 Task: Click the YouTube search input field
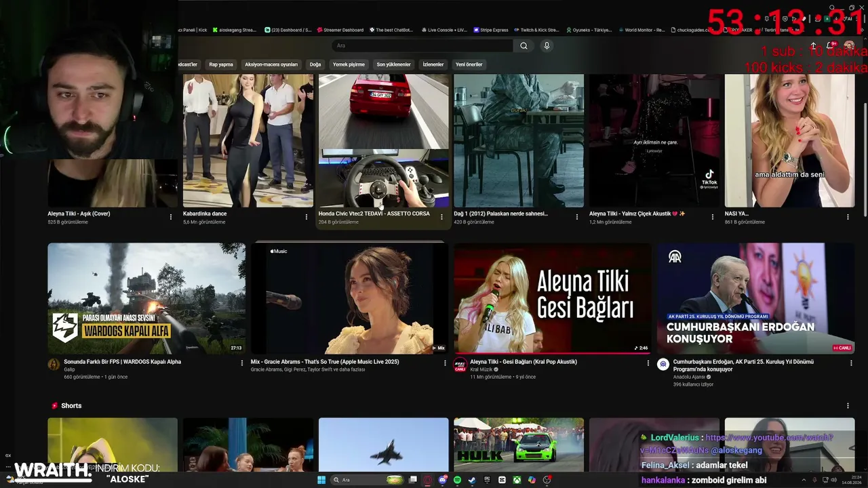(422, 45)
